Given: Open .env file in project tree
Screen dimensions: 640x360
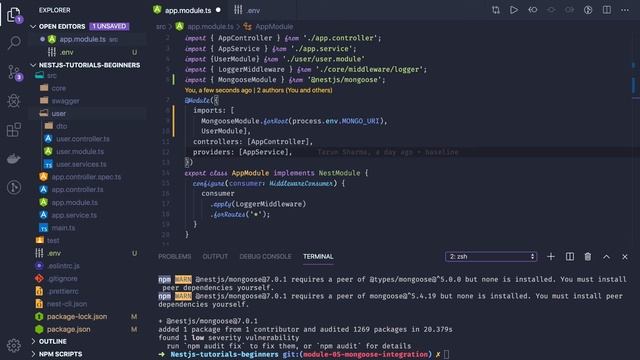Looking at the screenshot, I should tap(54, 253).
